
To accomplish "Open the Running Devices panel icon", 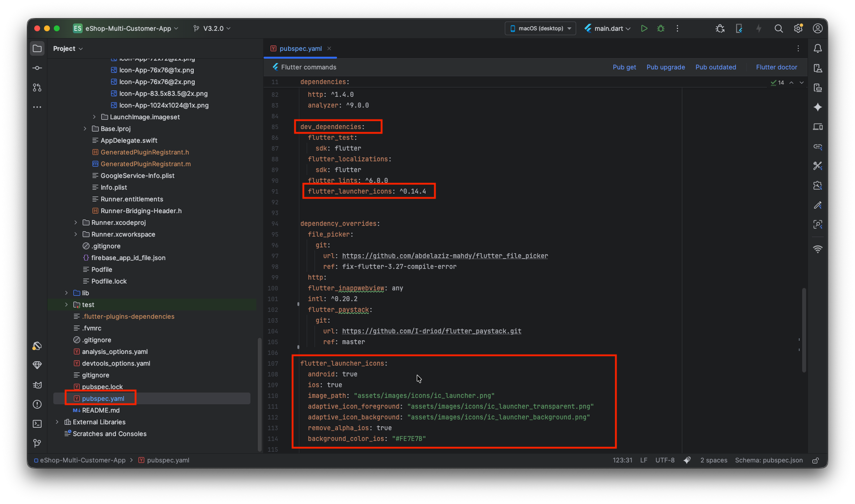I will [817, 127].
